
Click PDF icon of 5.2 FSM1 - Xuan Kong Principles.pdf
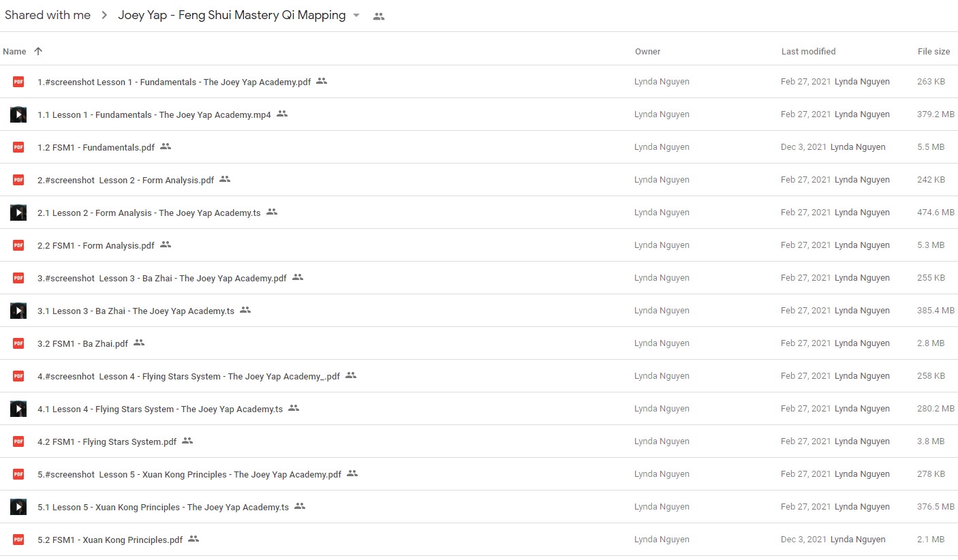pos(18,540)
